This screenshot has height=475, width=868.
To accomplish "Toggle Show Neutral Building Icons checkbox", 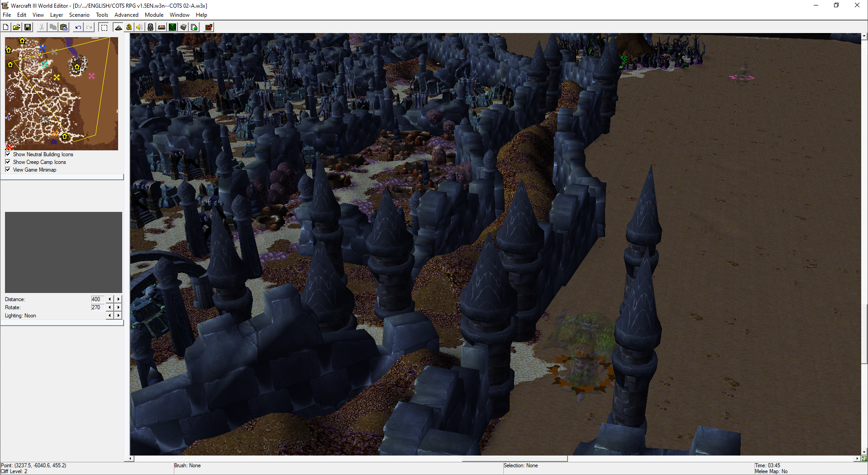I will click(8, 154).
